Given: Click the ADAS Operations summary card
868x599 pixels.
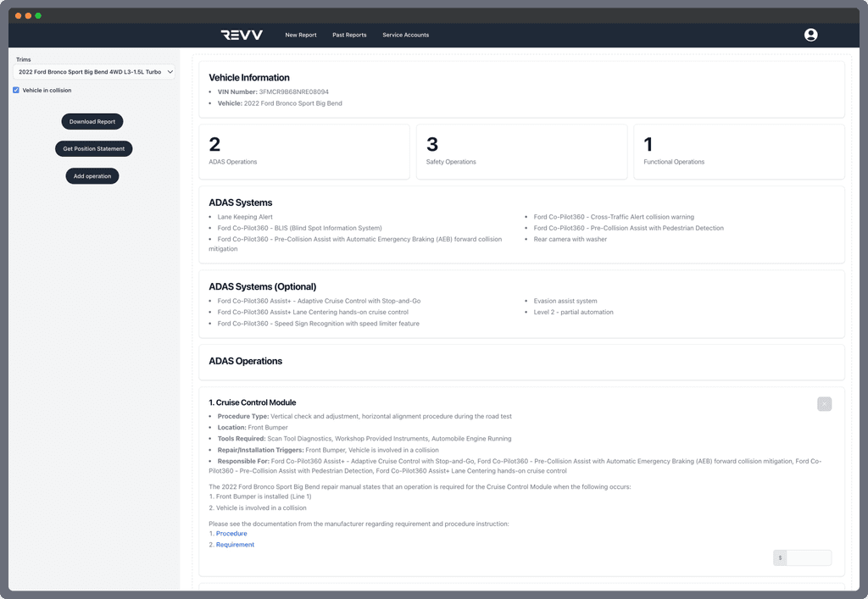Looking at the screenshot, I should 303,151.
